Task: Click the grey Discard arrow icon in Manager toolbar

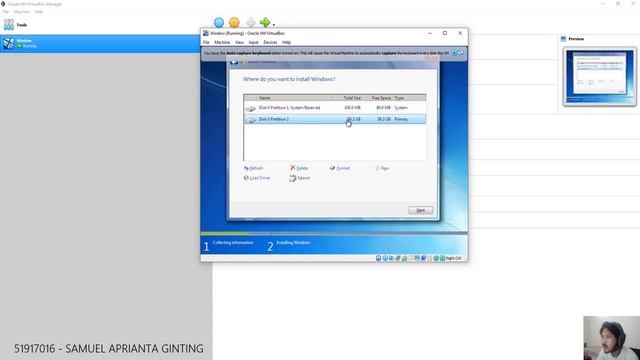Action: click(x=251, y=22)
